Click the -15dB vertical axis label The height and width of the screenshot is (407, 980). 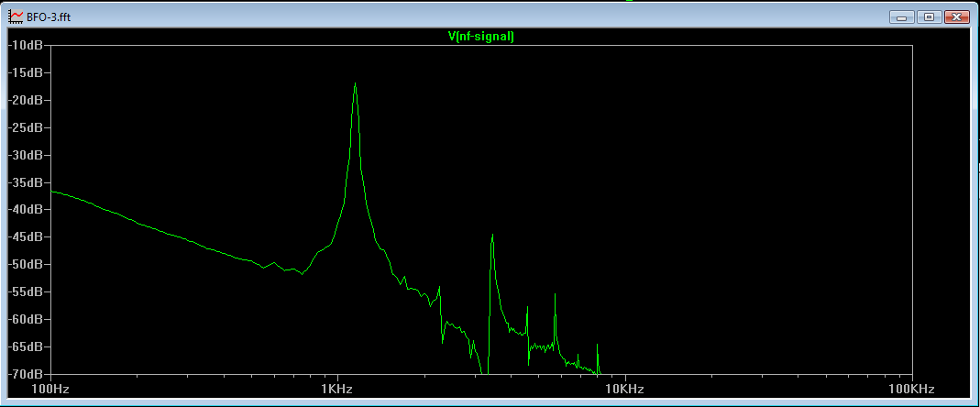(26, 72)
